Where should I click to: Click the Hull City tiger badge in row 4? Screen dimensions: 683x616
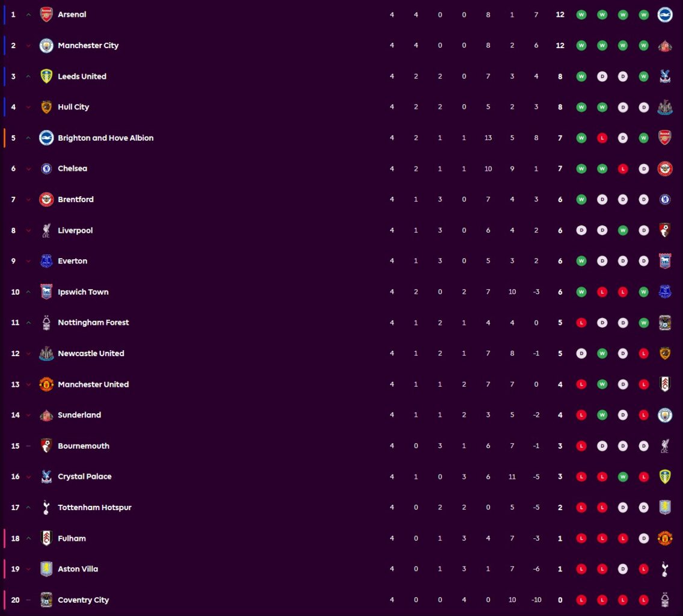pyautogui.click(x=46, y=107)
